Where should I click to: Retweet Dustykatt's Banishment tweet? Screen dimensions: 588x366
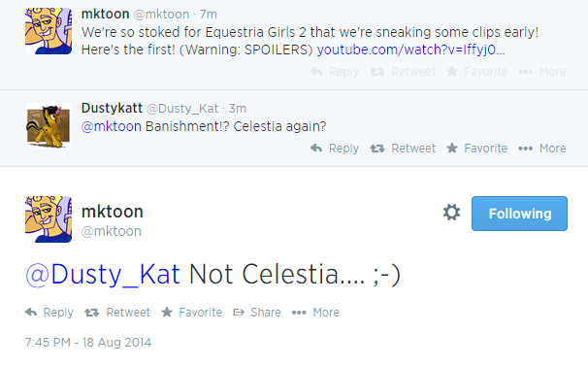coord(403,149)
